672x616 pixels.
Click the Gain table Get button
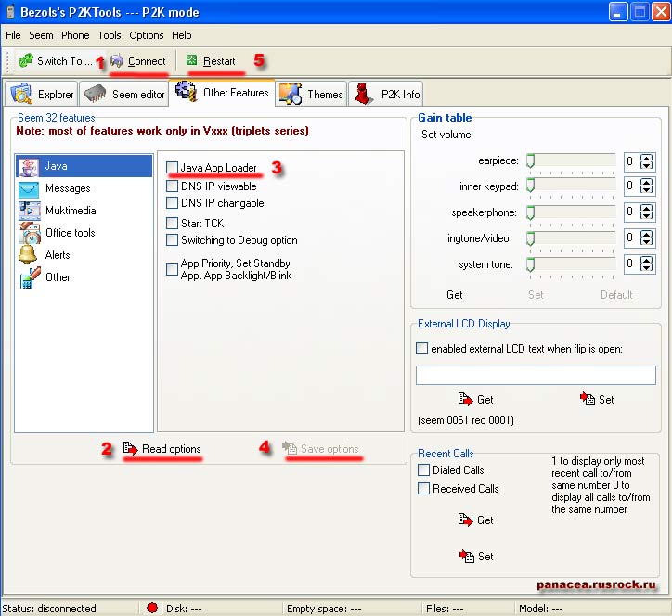pyautogui.click(x=454, y=294)
